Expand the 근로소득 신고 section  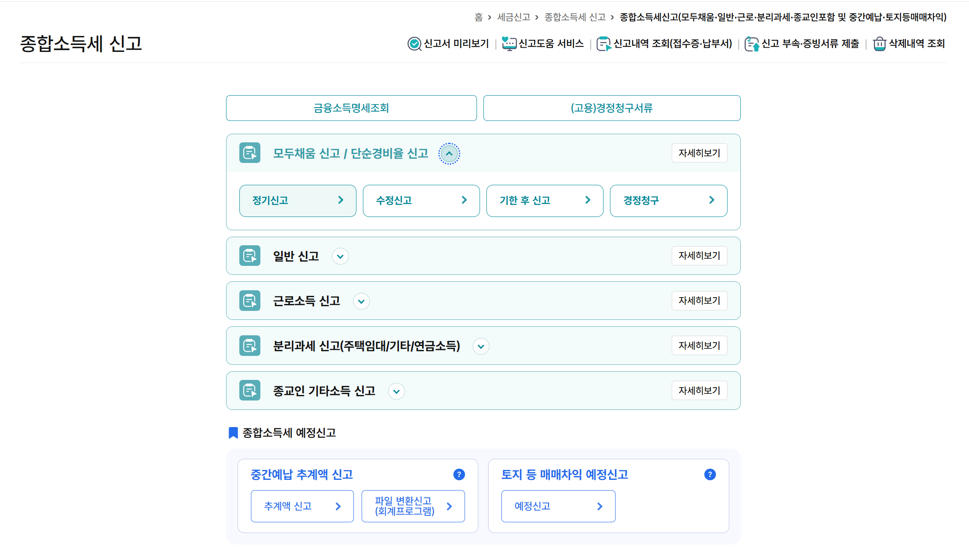click(361, 301)
